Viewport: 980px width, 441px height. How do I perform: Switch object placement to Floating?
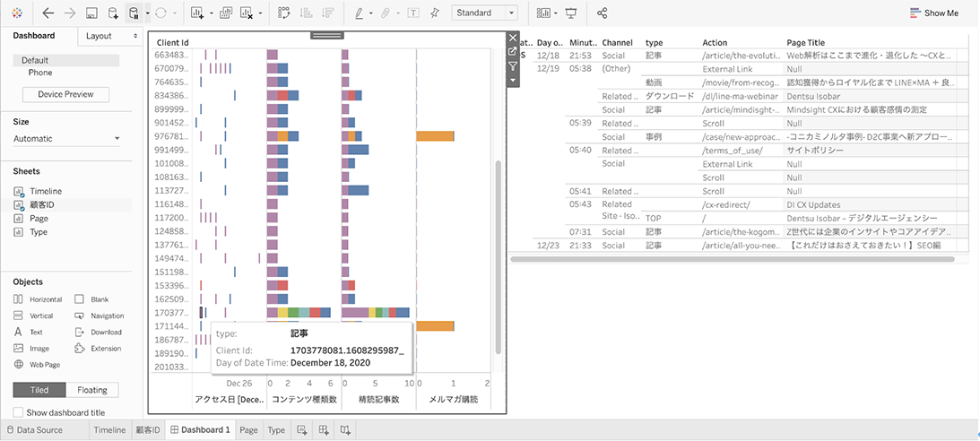(x=92, y=390)
